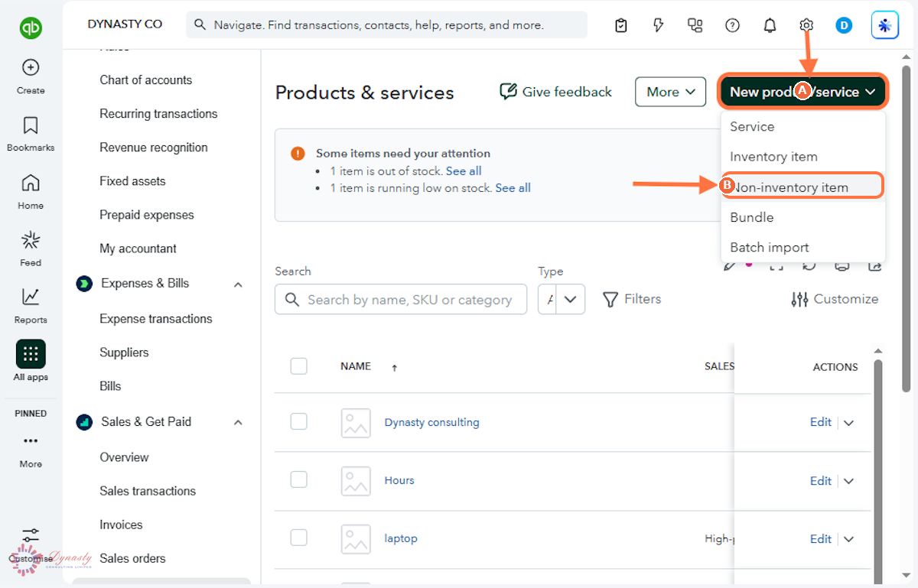Open action arrow for Dynasty consulting
Screen dimensions: 918x588
pos(848,423)
